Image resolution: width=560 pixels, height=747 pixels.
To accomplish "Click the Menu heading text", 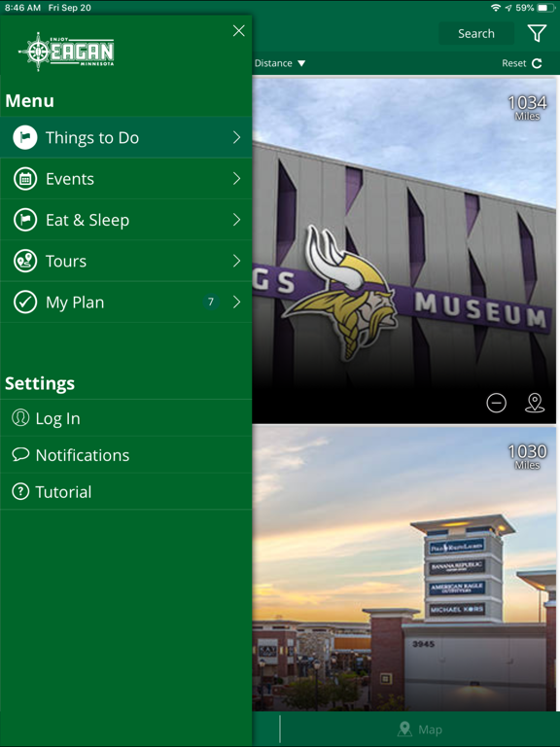I will point(29,100).
